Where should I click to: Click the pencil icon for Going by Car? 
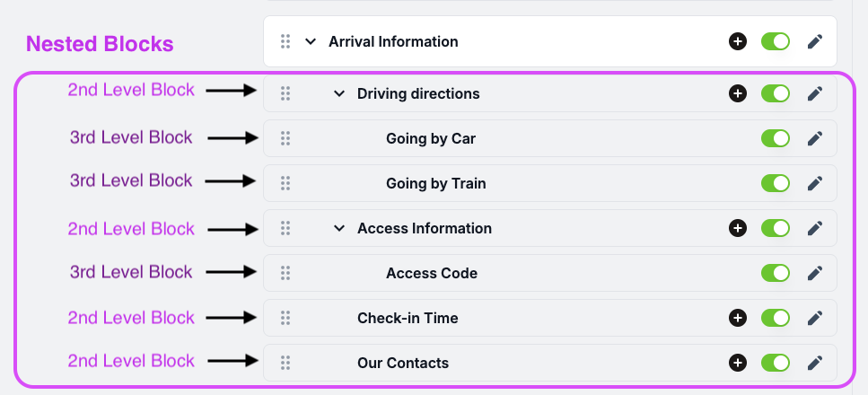815,138
